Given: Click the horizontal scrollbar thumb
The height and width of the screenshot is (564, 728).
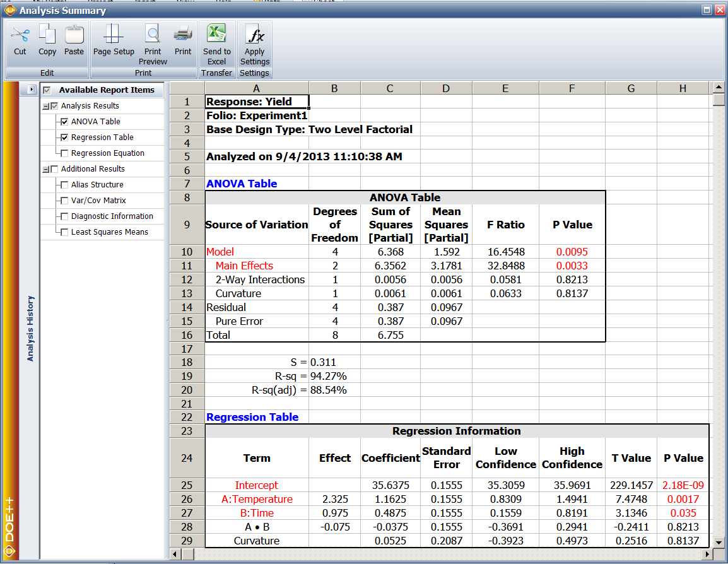Looking at the screenshot, I should pos(188,554).
